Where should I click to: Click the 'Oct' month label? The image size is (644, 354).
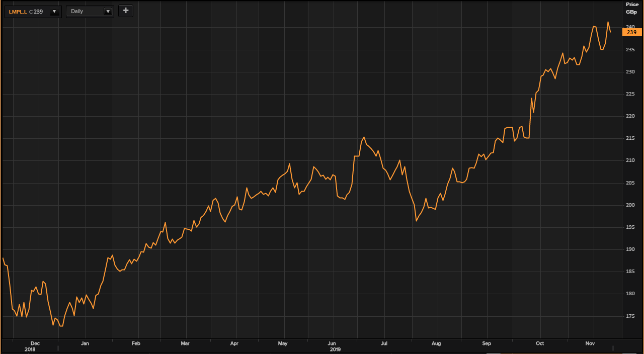540,343
